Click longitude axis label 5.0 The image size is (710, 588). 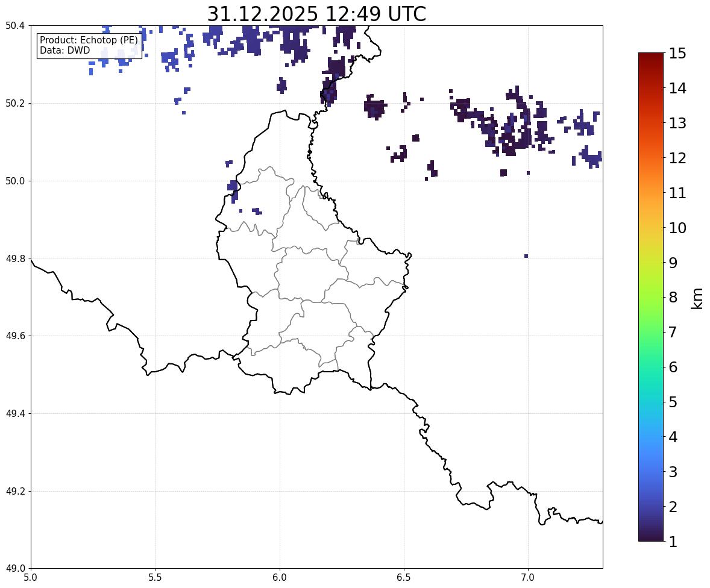pos(31,578)
